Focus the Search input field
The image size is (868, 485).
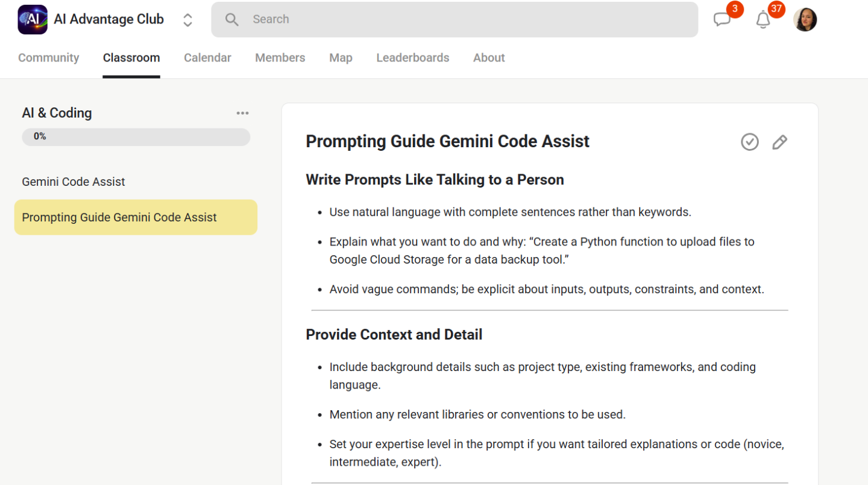pyautogui.click(x=454, y=19)
